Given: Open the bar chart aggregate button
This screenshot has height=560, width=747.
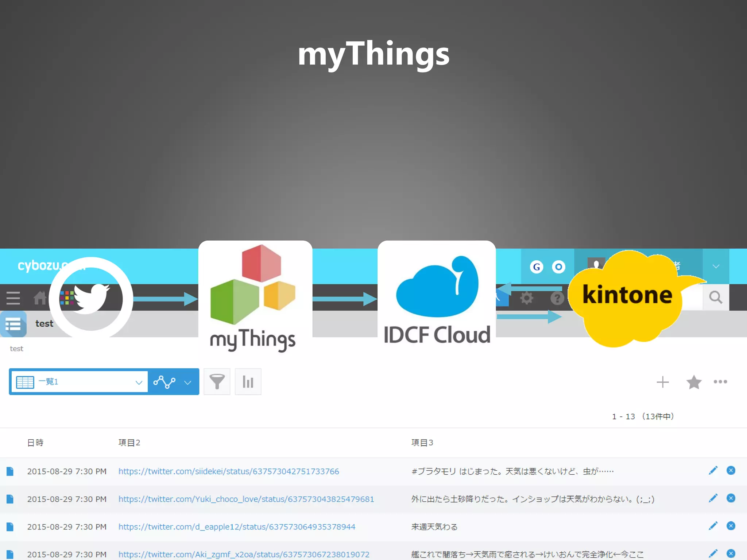Looking at the screenshot, I should (248, 382).
